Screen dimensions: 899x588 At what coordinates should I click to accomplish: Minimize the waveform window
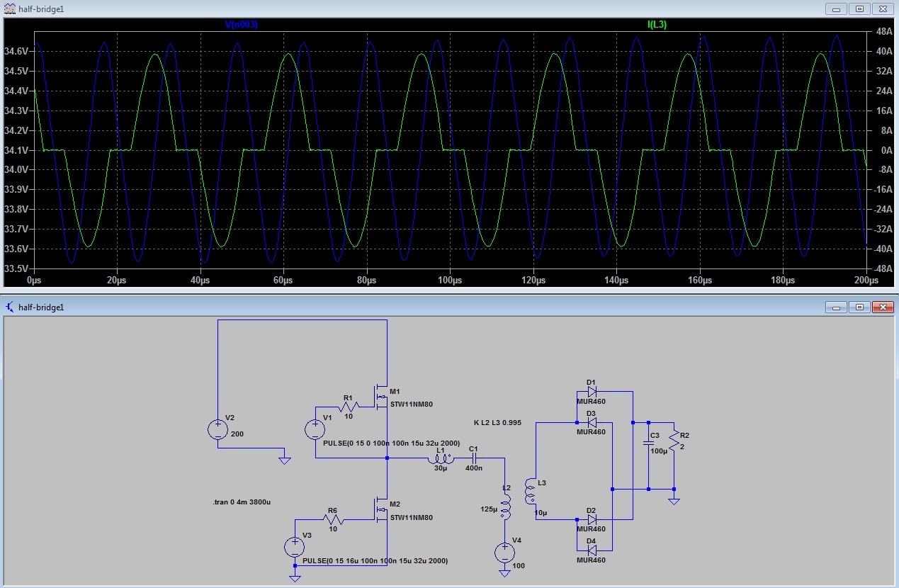point(836,9)
